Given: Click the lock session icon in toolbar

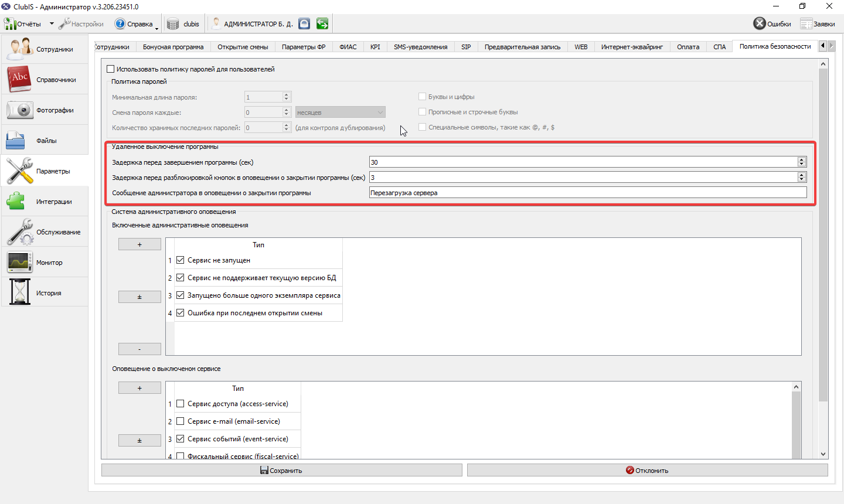Looking at the screenshot, I should pyautogui.click(x=304, y=23).
